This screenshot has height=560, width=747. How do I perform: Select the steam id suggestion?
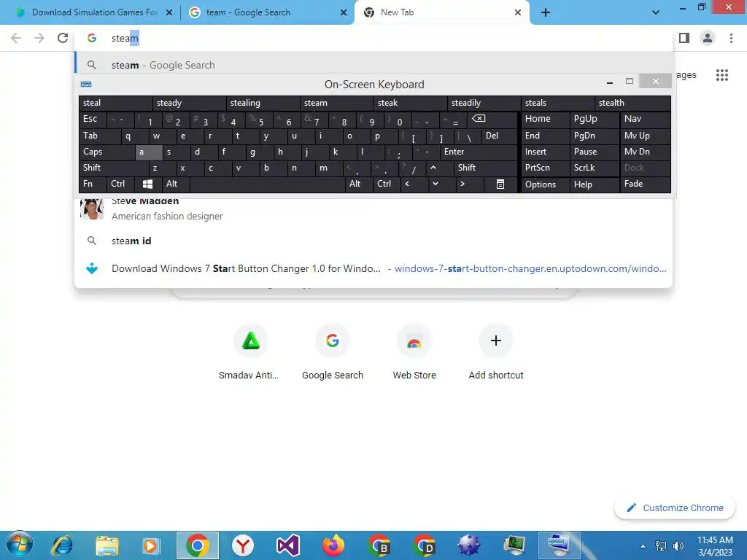coord(374,241)
